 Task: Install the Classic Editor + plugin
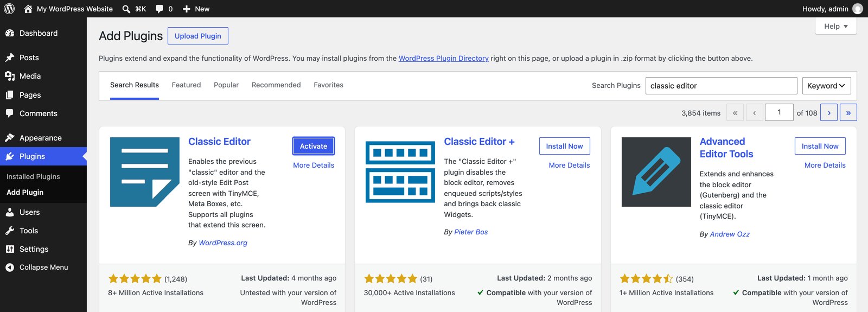[564, 146]
